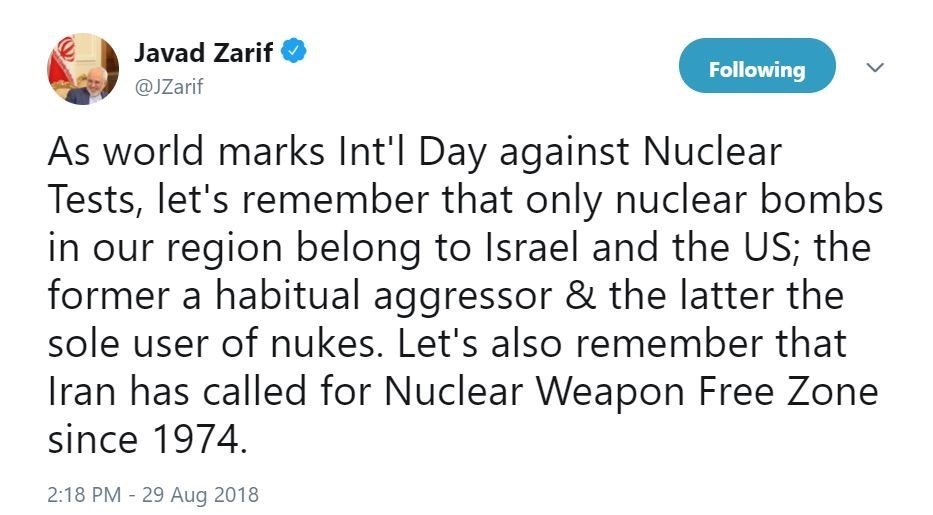
Task: Click the checkmark inside the verified badge
Action: pos(293,51)
